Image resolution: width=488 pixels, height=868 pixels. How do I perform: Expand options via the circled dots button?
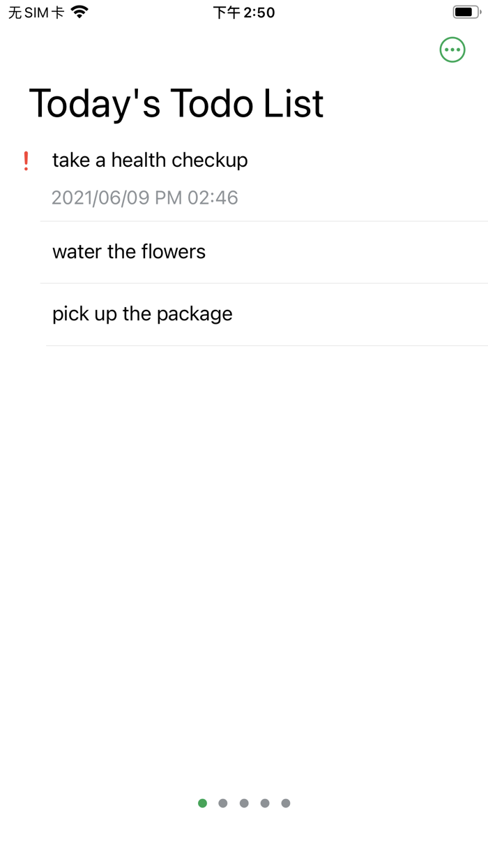click(x=452, y=50)
